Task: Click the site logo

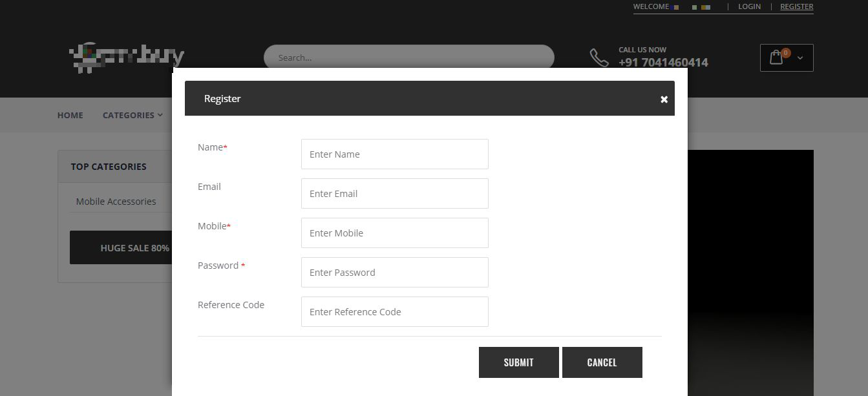Action: 127,57
